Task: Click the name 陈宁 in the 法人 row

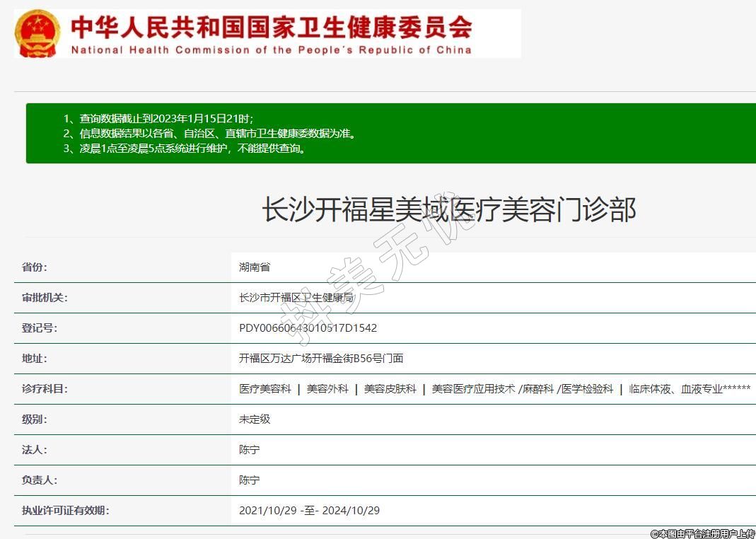Action: pos(250,450)
